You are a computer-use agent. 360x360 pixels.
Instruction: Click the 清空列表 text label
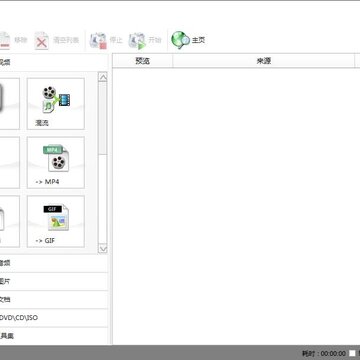pyautogui.click(x=66, y=41)
